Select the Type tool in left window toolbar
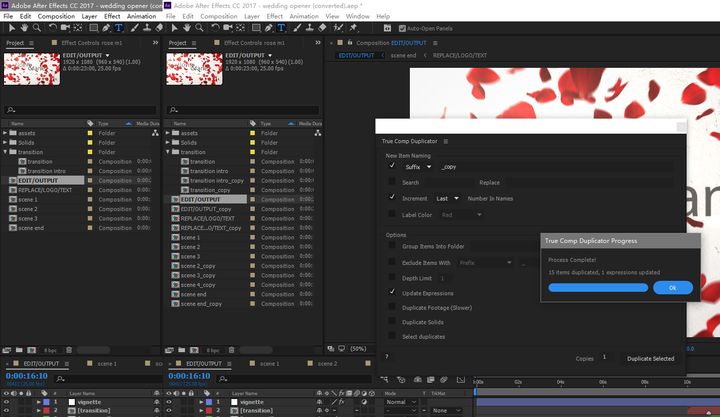The height and width of the screenshot is (417, 720). [x=118, y=28]
